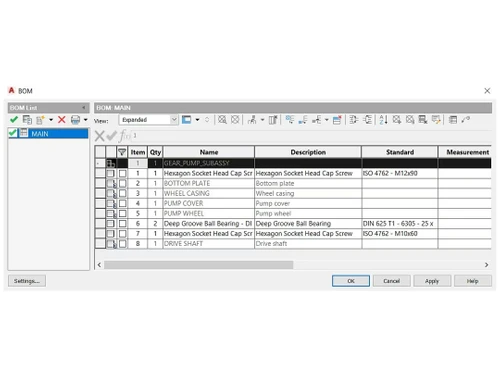The height and width of the screenshot is (375, 500).
Task: Click the fx formula icon in the formula bar
Action: click(125, 135)
